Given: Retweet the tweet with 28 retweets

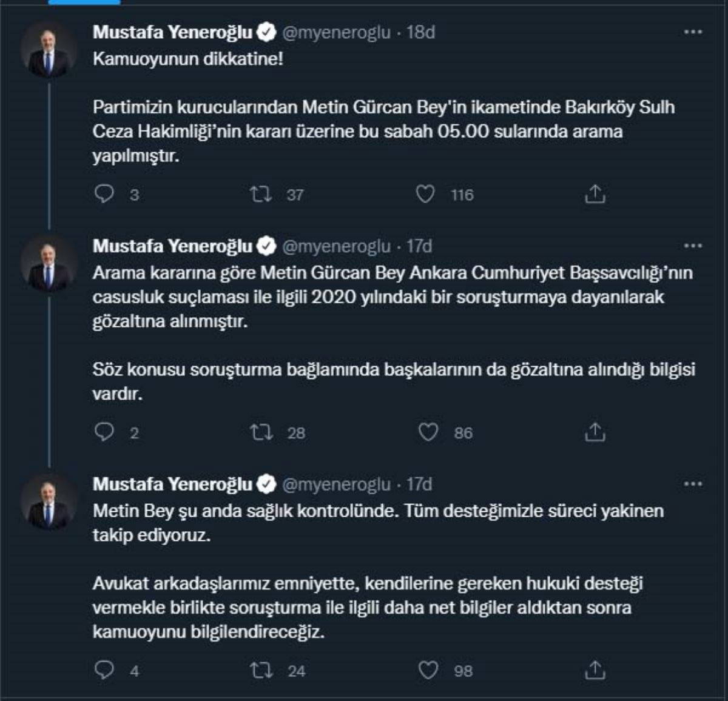Looking at the screenshot, I should pos(261,432).
